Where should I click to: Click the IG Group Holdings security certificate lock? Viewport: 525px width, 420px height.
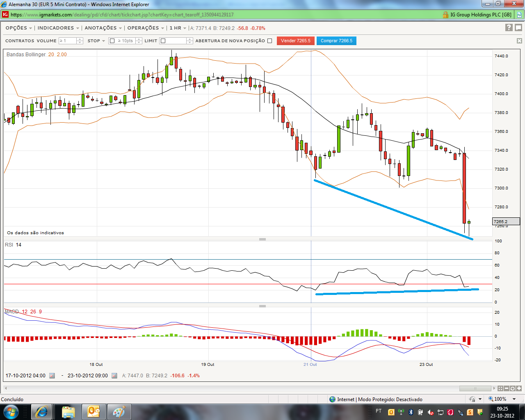[x=445, y=15]
